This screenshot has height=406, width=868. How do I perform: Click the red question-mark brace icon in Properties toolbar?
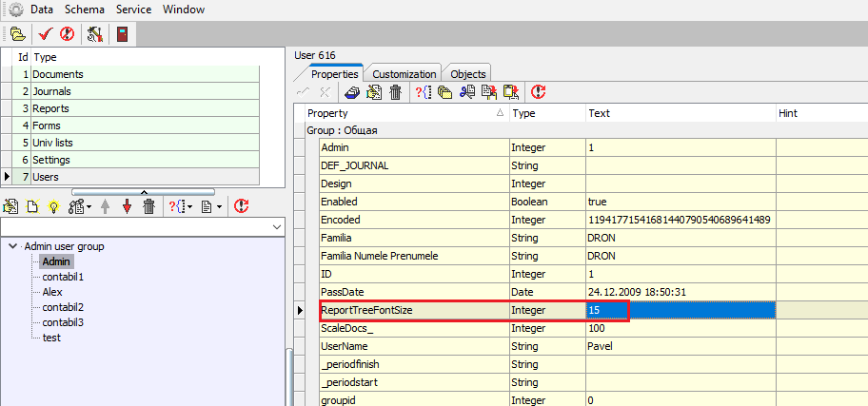coord(423,92)
